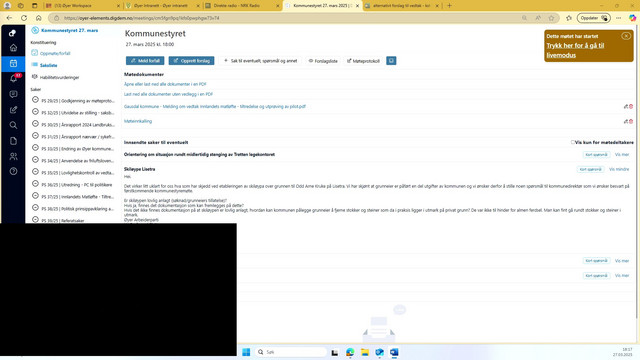The width and height of the screenshot is (640, 360).
Task: Switch to the NRK Radio browser tab
Action: [x=242, y=6]
